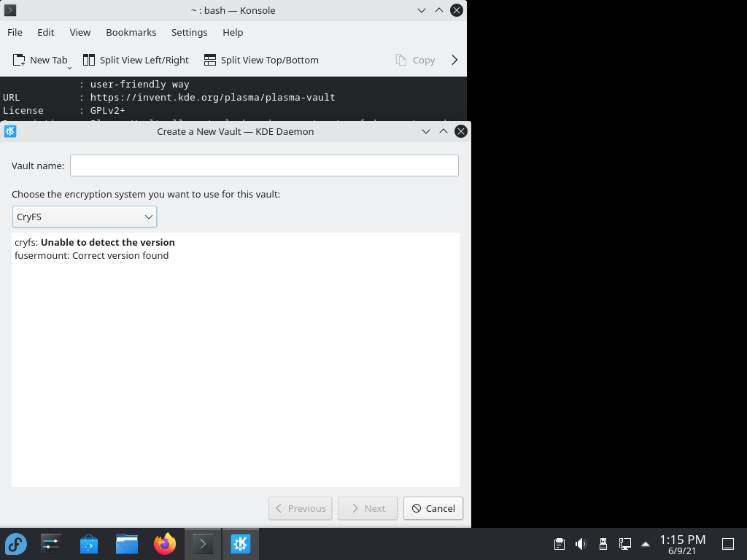
Task: Focus the Vault name text field
Action: click(x=264, y=166)
